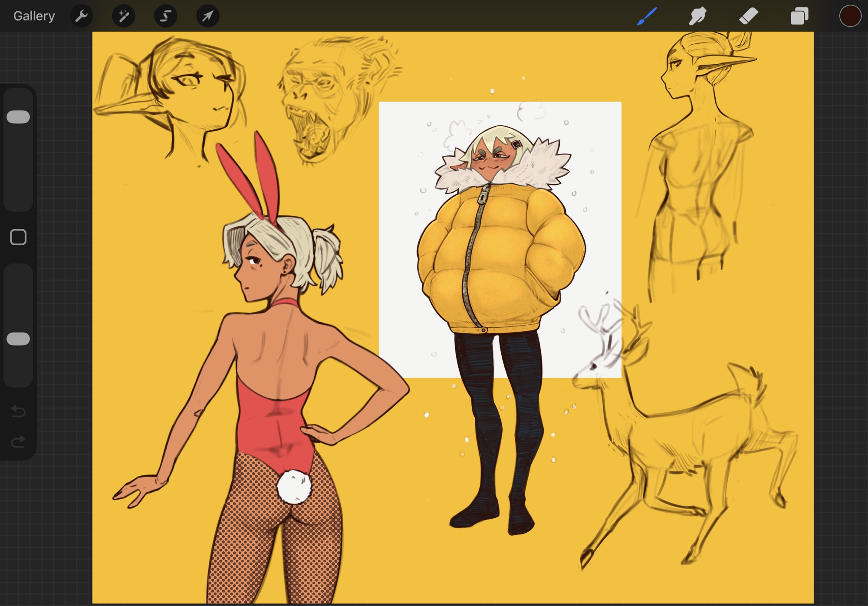Select the Eraser tool
868x606 pixels.
click(x=749, y=16)
